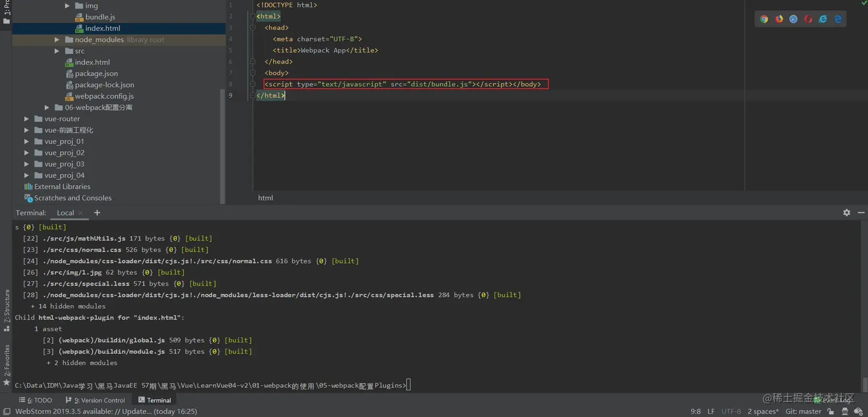Expand the img folder
868x417 pixels.
click(x=67, y=6)
